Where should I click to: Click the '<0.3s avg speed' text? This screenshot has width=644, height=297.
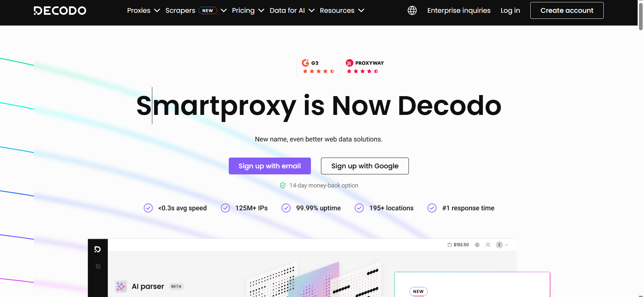(x=182, y=208)
